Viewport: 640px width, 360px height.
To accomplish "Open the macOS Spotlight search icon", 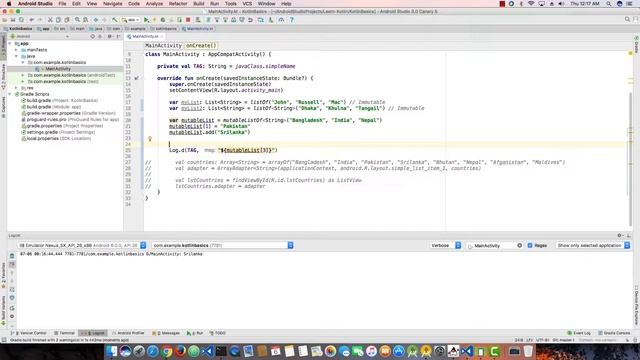I will pyautogui.click(x=609, y=4).
